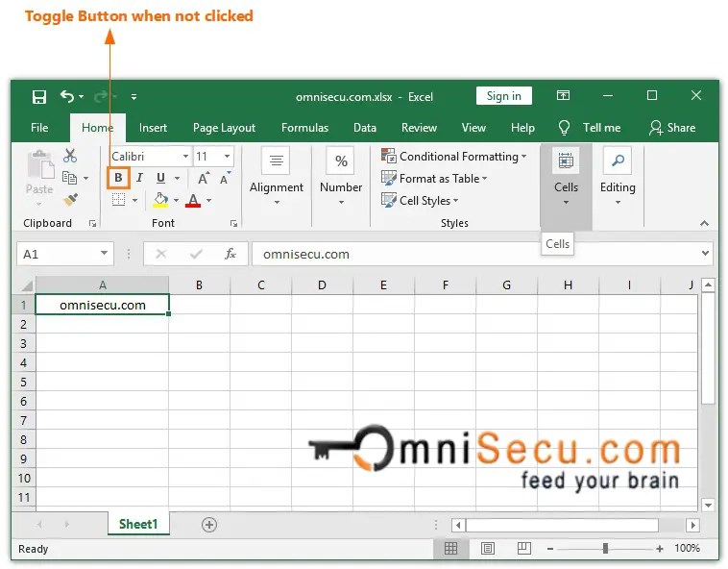
Task: Increase font size with large A
Action: (x=203, y=179)
